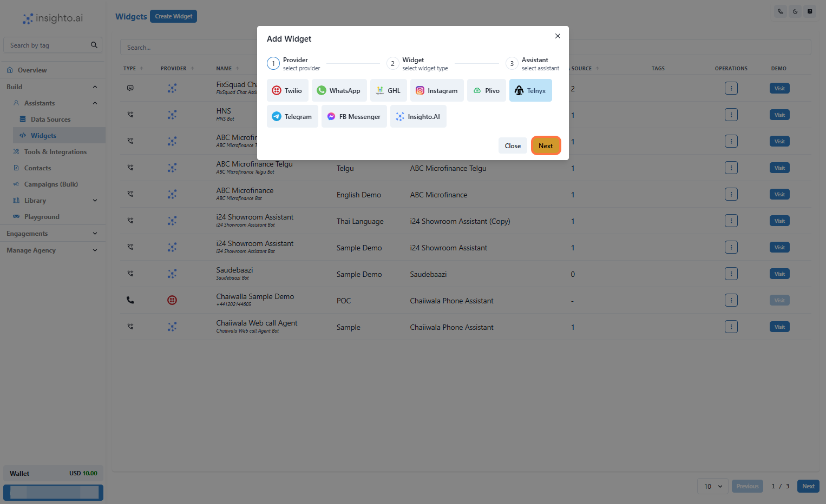Click 'Thai Language' tag cell
This screenshot has width=826, height=504.
point(360,221)
